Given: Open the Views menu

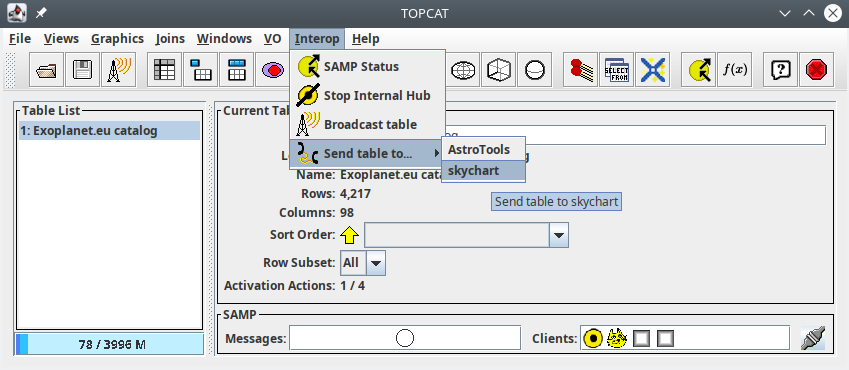Looking at the screenshot, I should (x=61, y=39).
